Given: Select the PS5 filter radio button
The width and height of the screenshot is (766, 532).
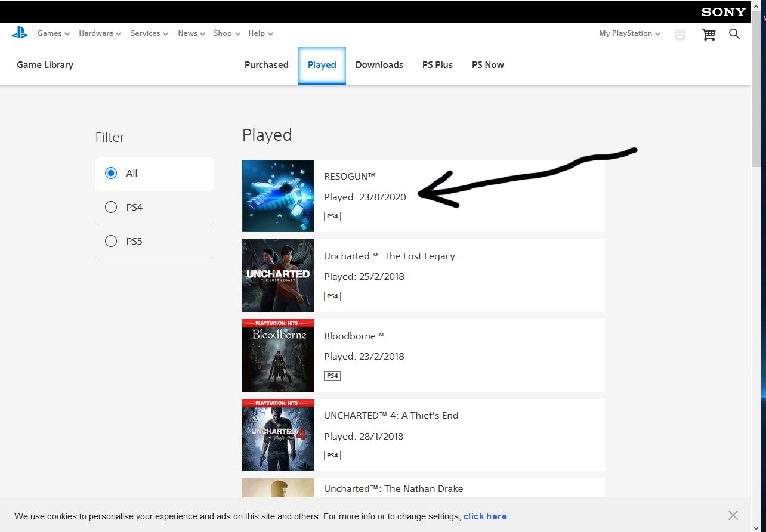Looking at the screenshot, I should [x=110, y=241].
